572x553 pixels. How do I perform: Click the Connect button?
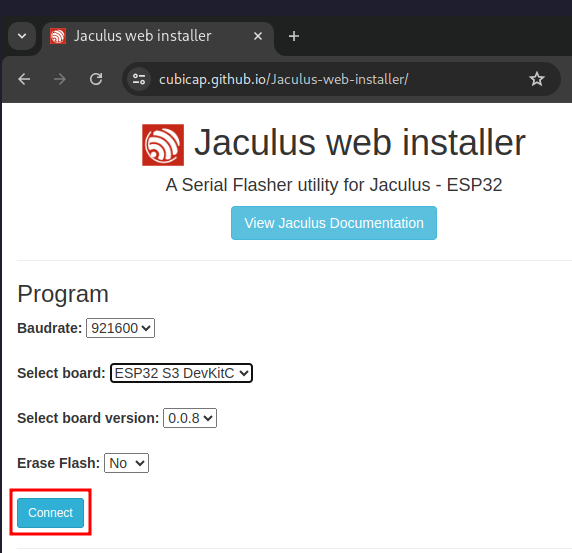tap(50, 513)
